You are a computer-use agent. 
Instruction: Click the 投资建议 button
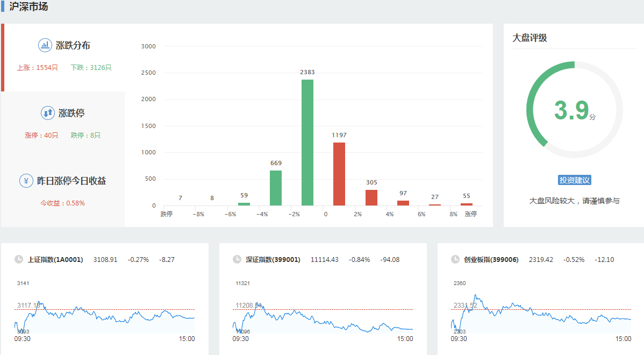[575, 180]
